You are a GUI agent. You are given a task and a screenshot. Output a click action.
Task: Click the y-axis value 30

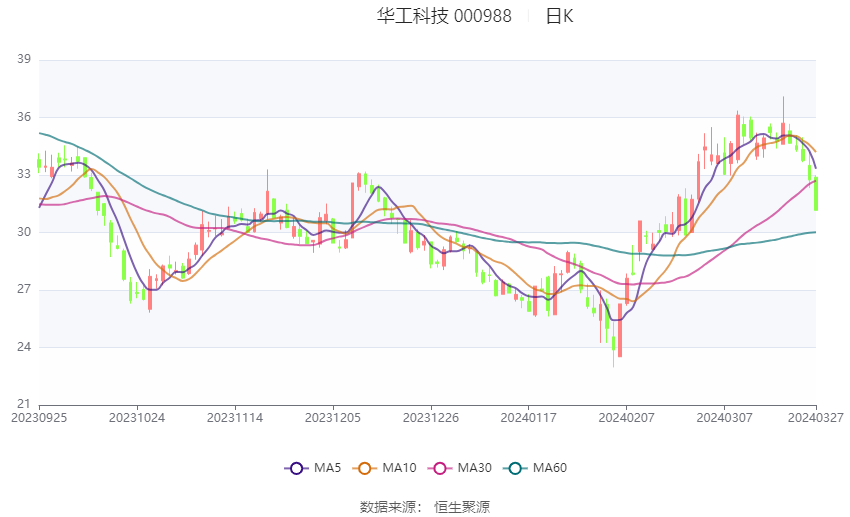point(24,232)
